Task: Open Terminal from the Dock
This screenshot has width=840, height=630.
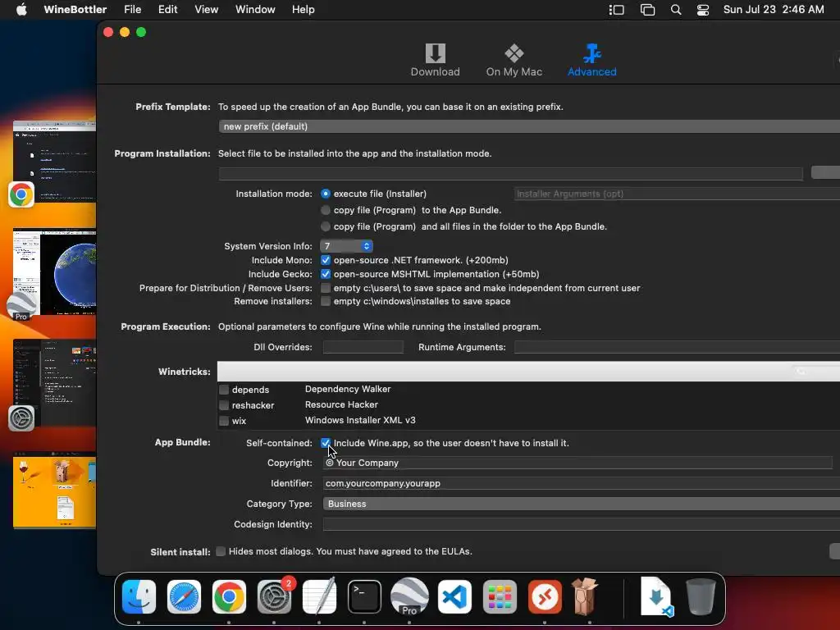Action: pyautogui.click(x=364, y=596)
